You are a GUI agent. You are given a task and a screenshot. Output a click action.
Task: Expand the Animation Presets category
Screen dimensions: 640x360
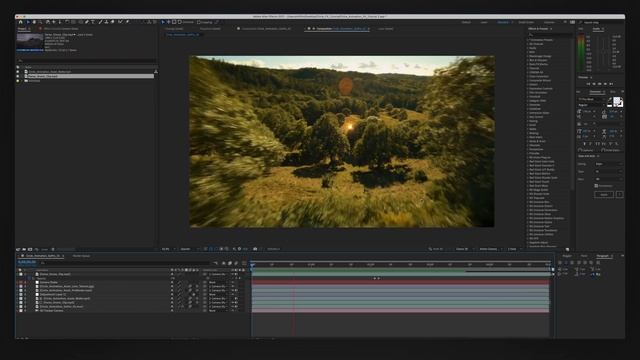click(528, 40)
